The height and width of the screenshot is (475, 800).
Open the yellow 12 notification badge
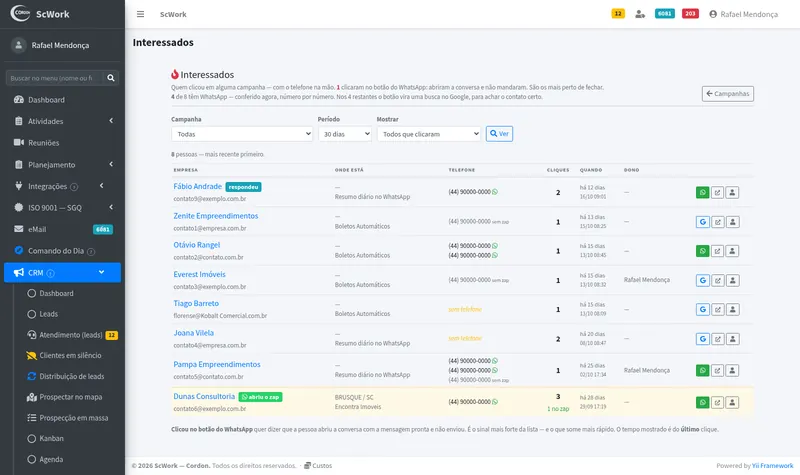click(x=618, y=14)
